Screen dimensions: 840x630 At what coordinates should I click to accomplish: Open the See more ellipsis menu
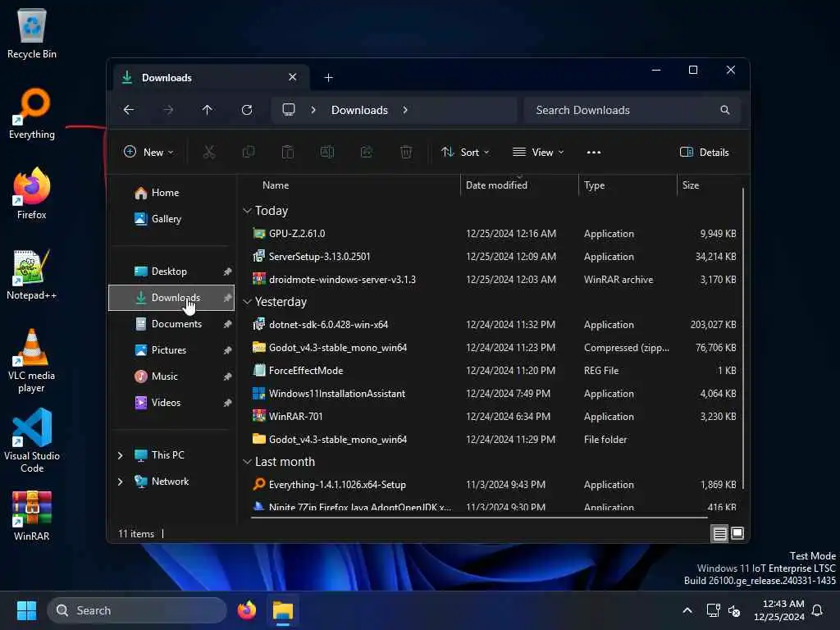pos(594,152)
